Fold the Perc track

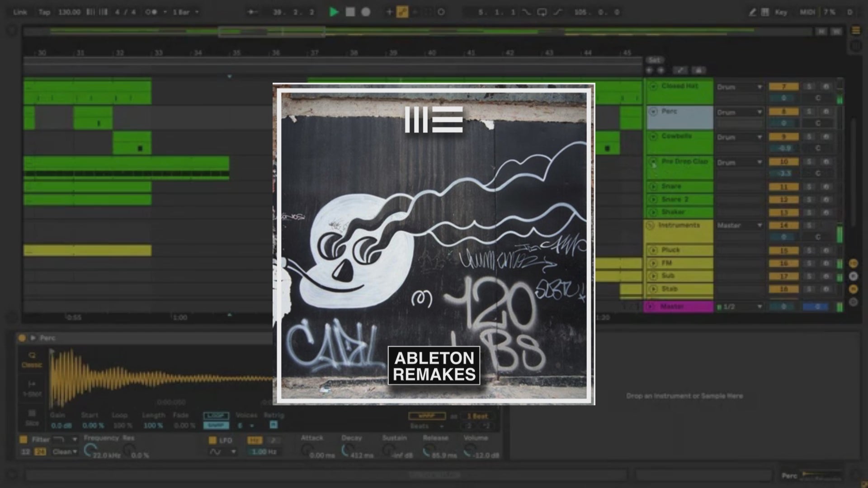[653, 111]
